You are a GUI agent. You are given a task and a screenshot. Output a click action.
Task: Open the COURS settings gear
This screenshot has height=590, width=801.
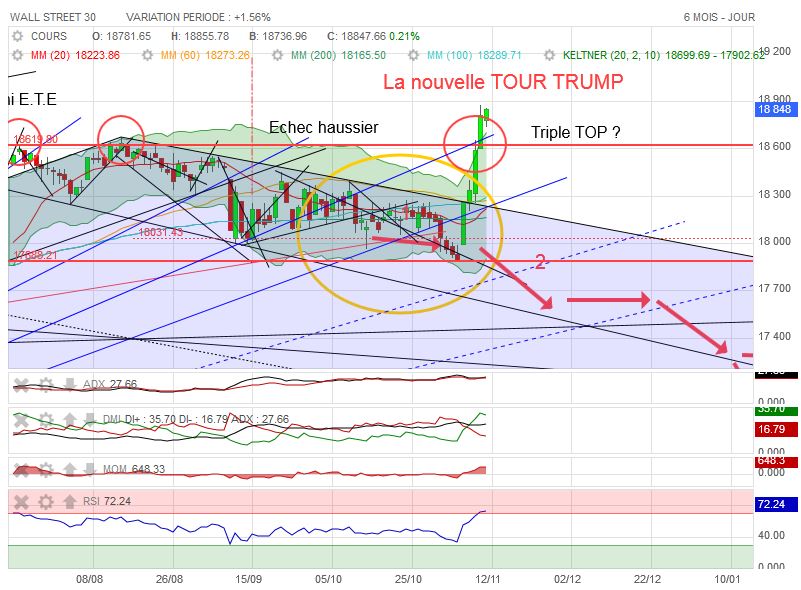[18, 36]
